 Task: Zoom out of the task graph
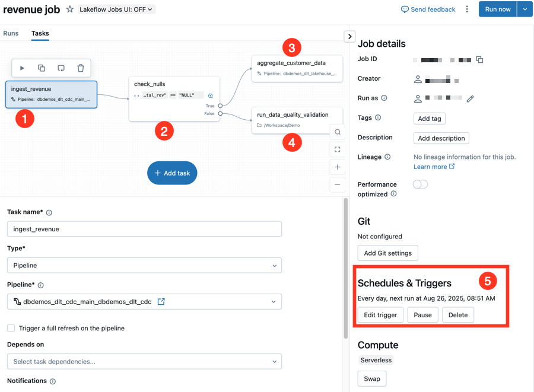[x=338, y=184]
